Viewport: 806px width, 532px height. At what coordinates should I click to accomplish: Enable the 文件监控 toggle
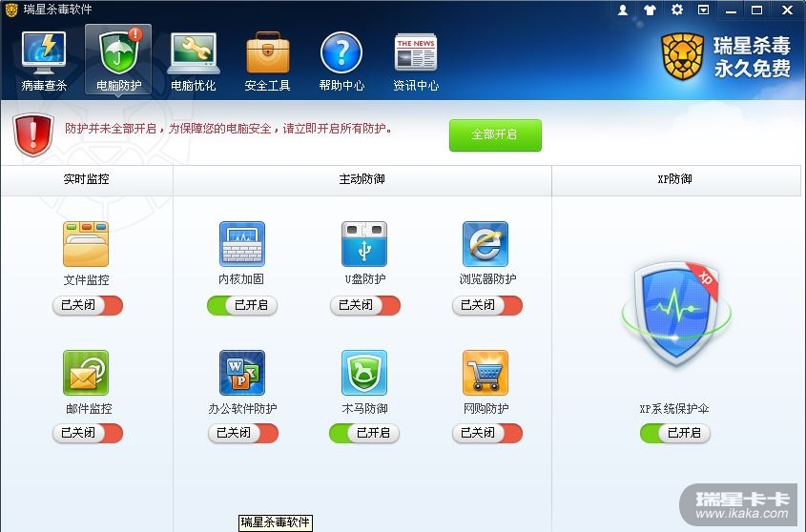[x=88, y=305]
